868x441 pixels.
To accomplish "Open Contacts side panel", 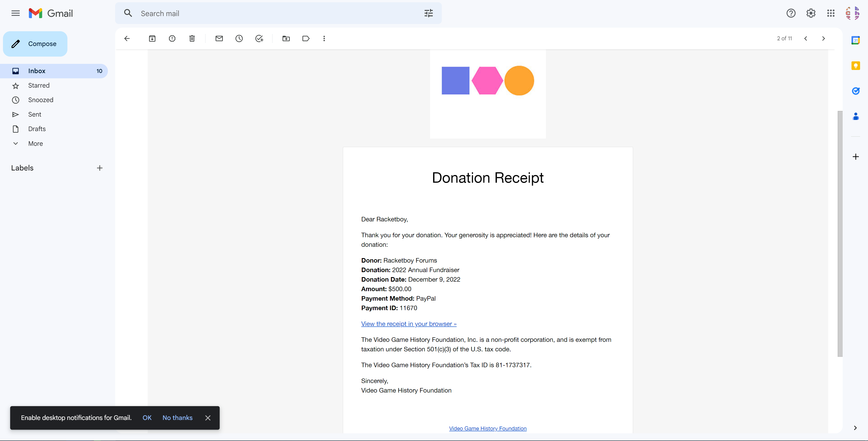I will pyautogui.click(x=856, y=116).
